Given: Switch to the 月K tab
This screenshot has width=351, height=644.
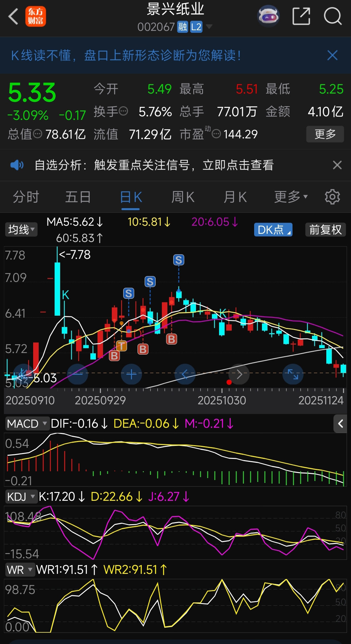Looking at the screenshot, I should [235, 197].
